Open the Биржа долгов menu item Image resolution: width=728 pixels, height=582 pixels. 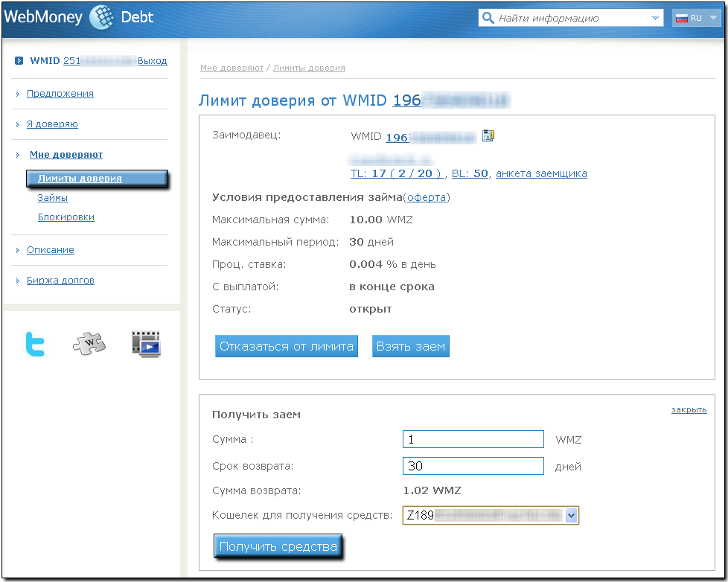click(60, 281)
